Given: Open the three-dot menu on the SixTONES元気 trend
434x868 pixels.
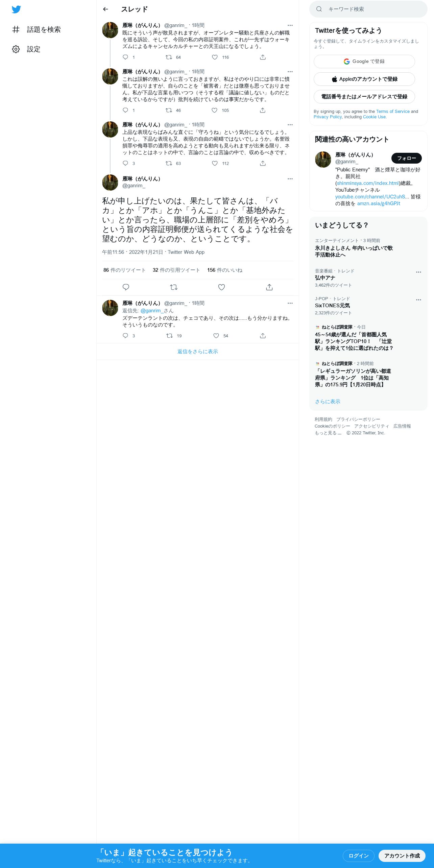Looking at the screenshot, I should (418, 300).
